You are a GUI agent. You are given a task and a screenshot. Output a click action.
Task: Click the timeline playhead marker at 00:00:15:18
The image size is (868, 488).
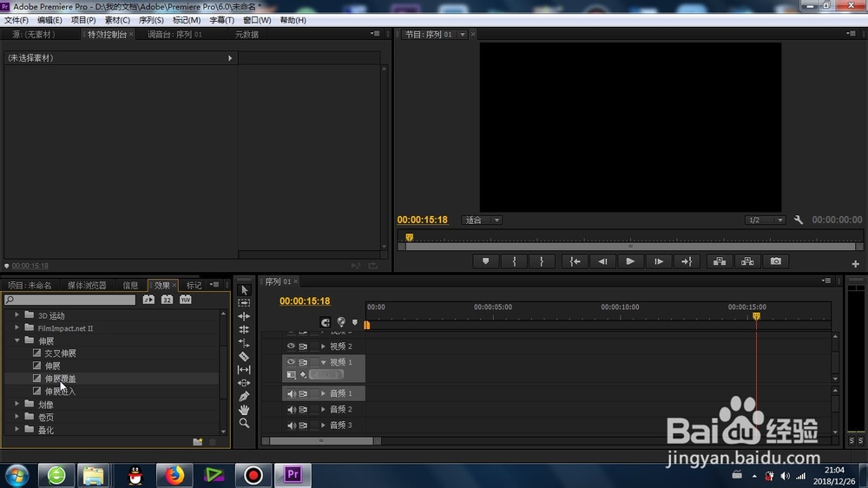click(756, 316)
